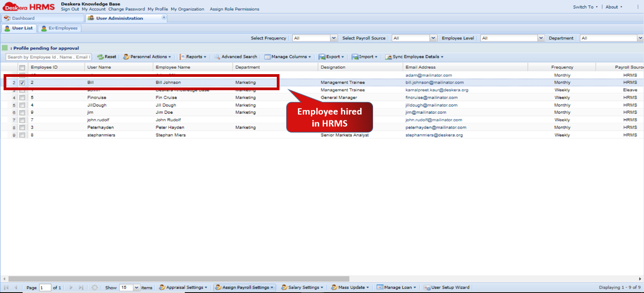Viewport: 644px width, 293px height.
Task: Check the checkbox on Jill Dough's row
Action: [22, 105]
